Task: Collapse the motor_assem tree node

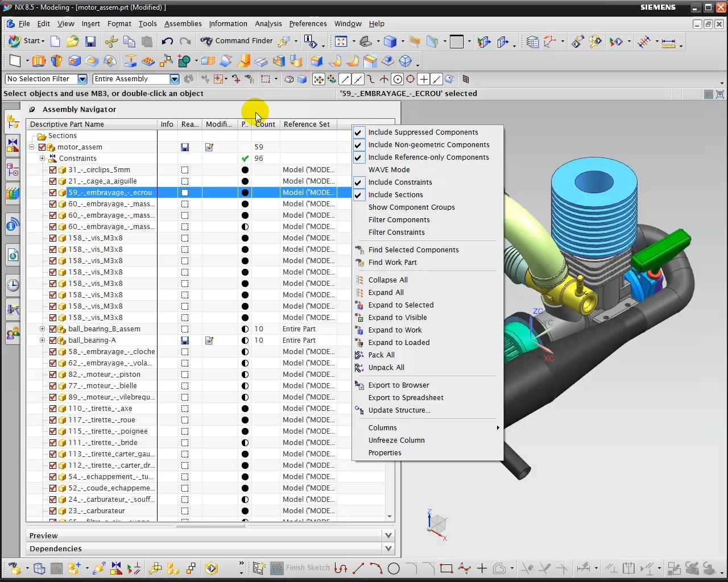Action: [x=32, y=147]
